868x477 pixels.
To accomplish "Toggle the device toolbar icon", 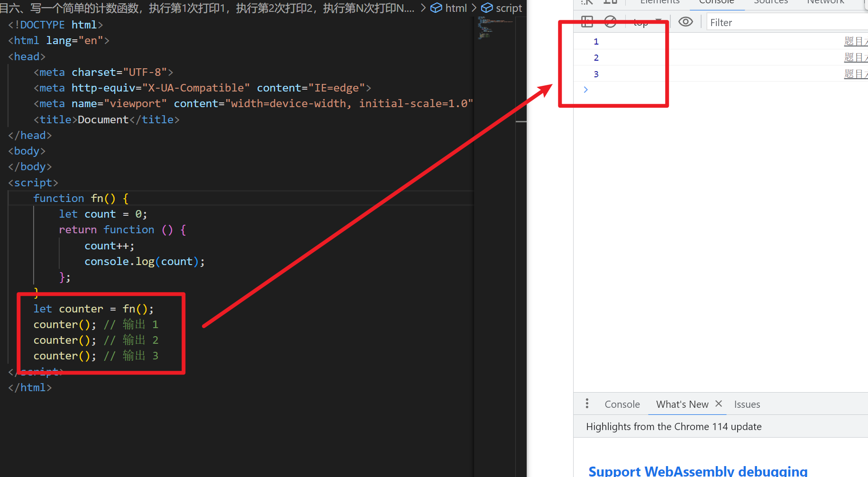I will 610,2.
